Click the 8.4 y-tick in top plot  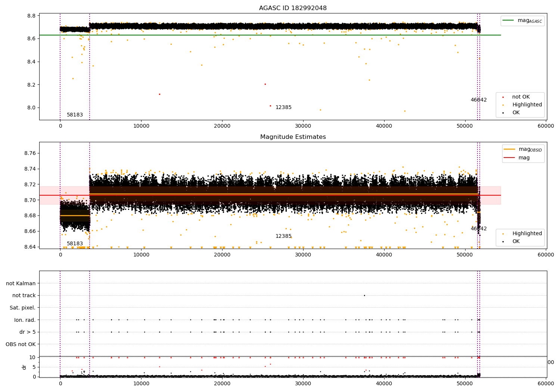[32, 62]
